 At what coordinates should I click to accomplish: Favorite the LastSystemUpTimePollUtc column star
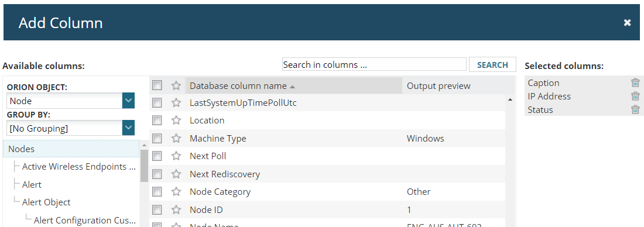tap(176, 102)
